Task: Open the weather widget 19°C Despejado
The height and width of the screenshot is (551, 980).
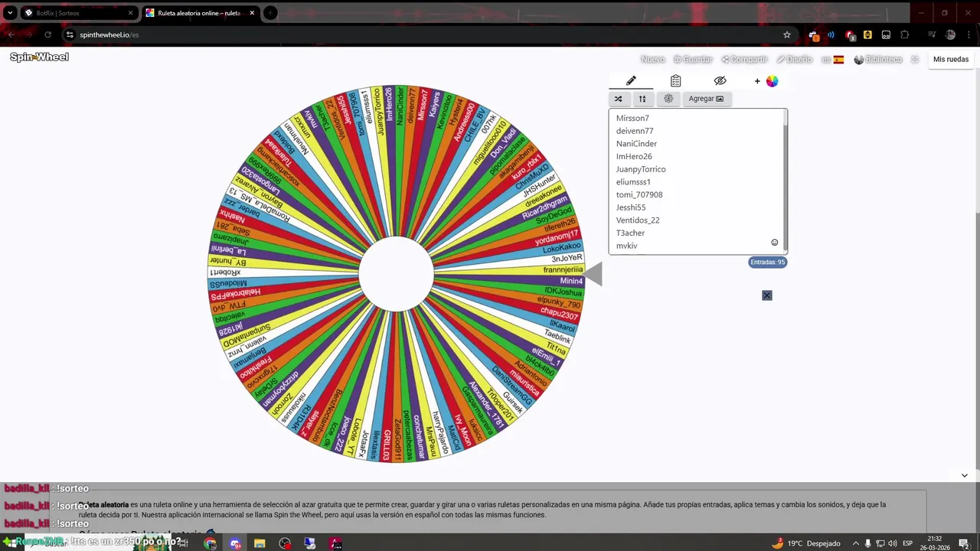Action: [806, 543]
